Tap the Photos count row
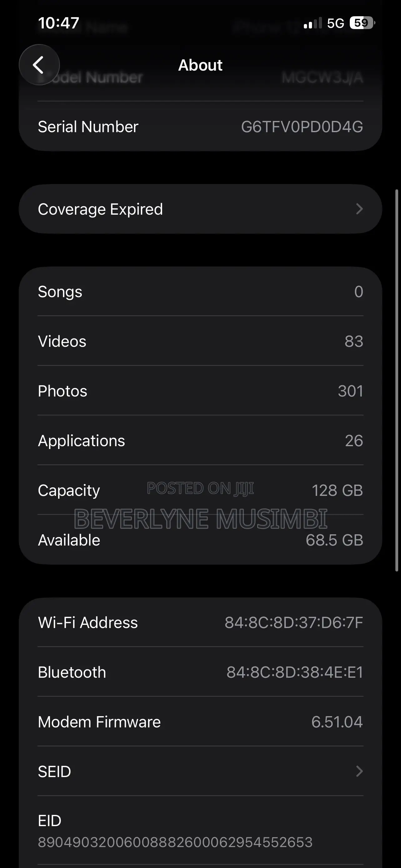Image resolution: width=401 pixels, height=868 pixels. coord(200,391)
